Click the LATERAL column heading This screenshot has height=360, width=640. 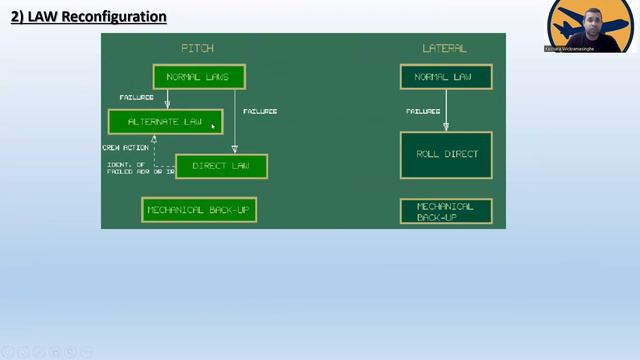tap(444, 49)
